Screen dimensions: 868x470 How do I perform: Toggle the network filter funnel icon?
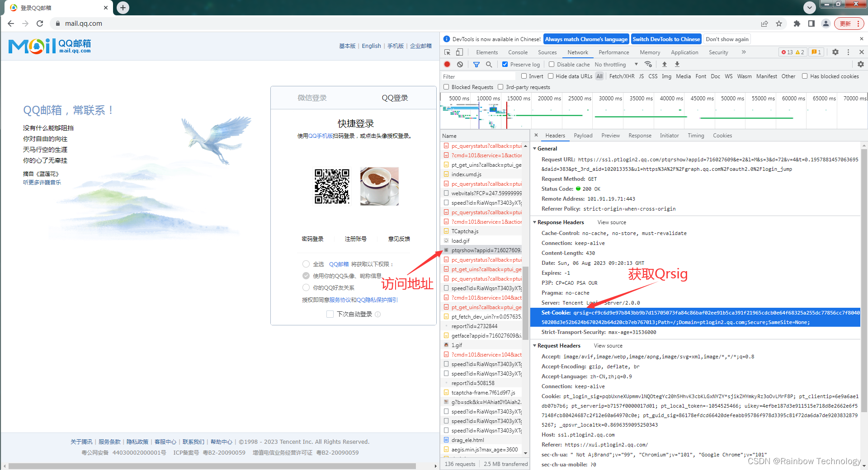(x=476, y=64)
